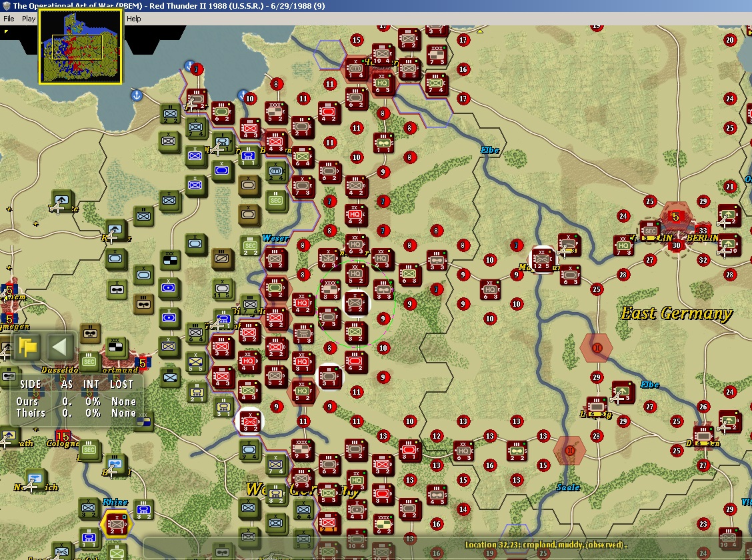
Task: Select the Soviet unit on Leipzig
Action: point(597,407)
